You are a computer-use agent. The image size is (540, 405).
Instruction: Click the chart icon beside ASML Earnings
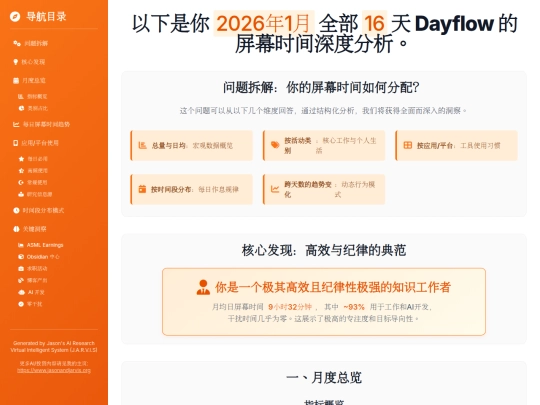[21, 245]
